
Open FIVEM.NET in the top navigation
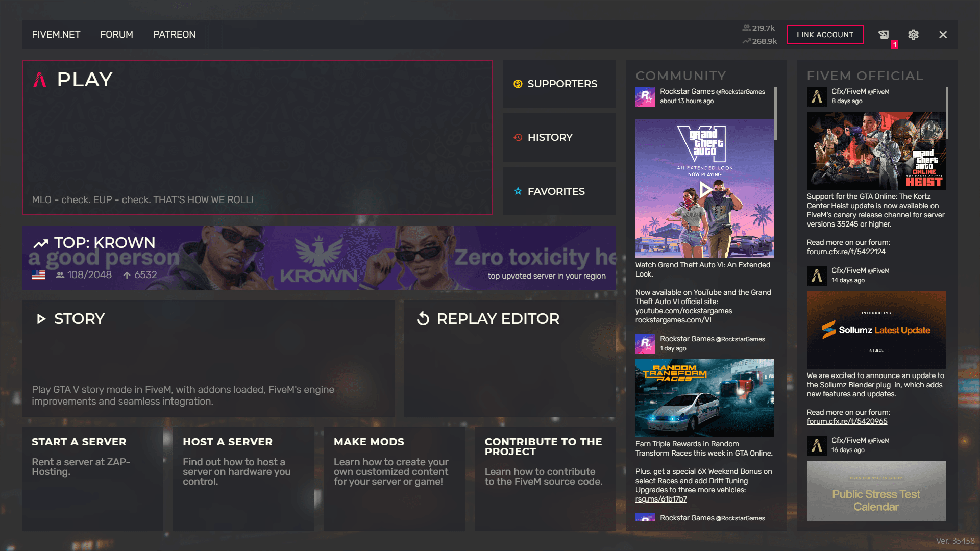pyautogui.click(x=56, y=35)
